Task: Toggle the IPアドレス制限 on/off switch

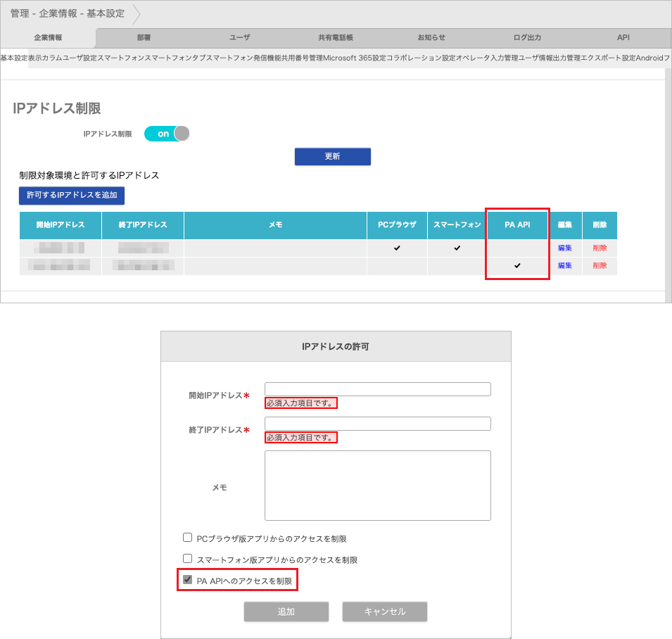Action: [167, 134]
